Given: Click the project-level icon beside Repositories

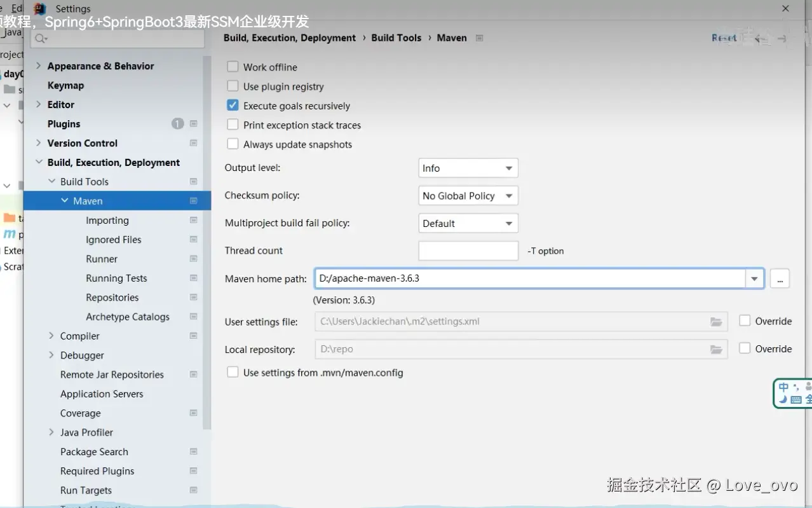Looking at the screenshot, I should [x=194, y=298].
